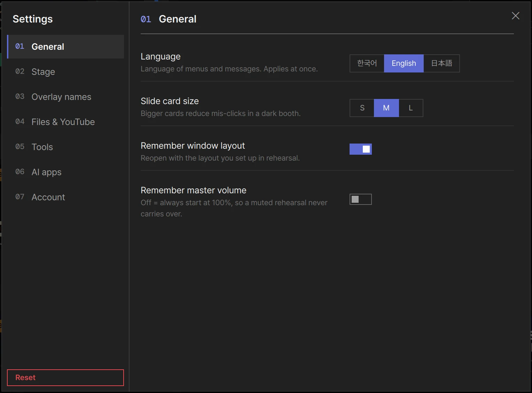Select slide card size L
The width and height of the screenshot is (532, 393).
[411, 108]
